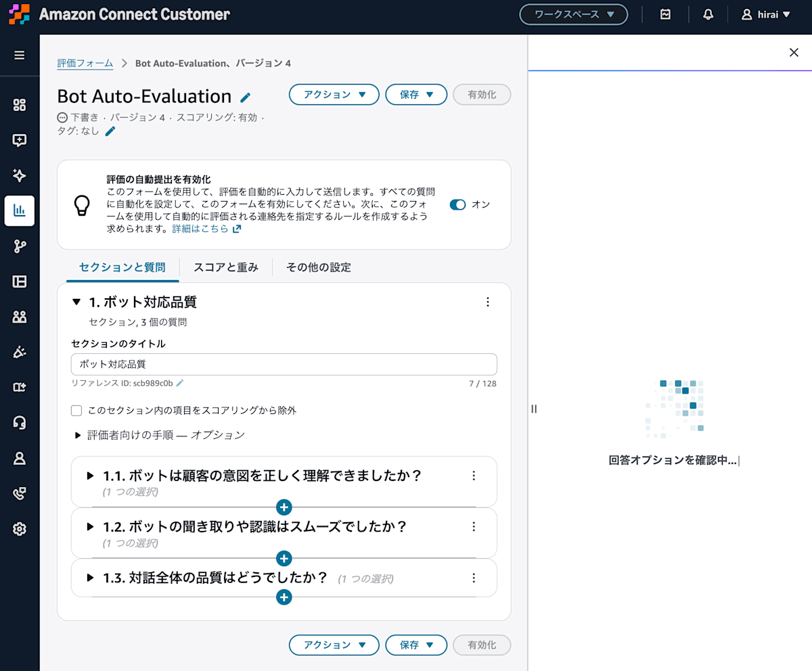
Task: Open the bottom アクション dropdown
Action: tap(334, 645)
